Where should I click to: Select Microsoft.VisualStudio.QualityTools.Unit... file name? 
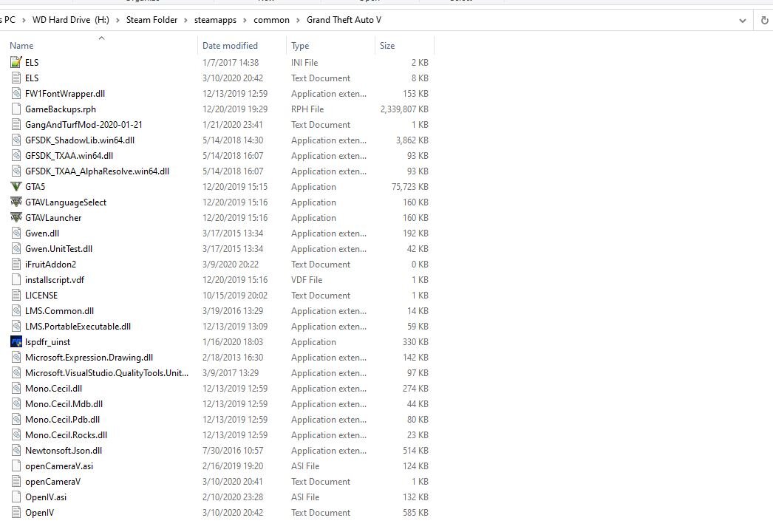pyautogui.click(x=106, y=372)
